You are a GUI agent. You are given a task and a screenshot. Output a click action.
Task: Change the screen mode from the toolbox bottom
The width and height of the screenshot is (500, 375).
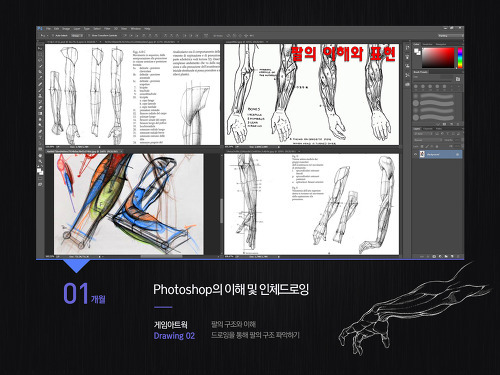40,184
